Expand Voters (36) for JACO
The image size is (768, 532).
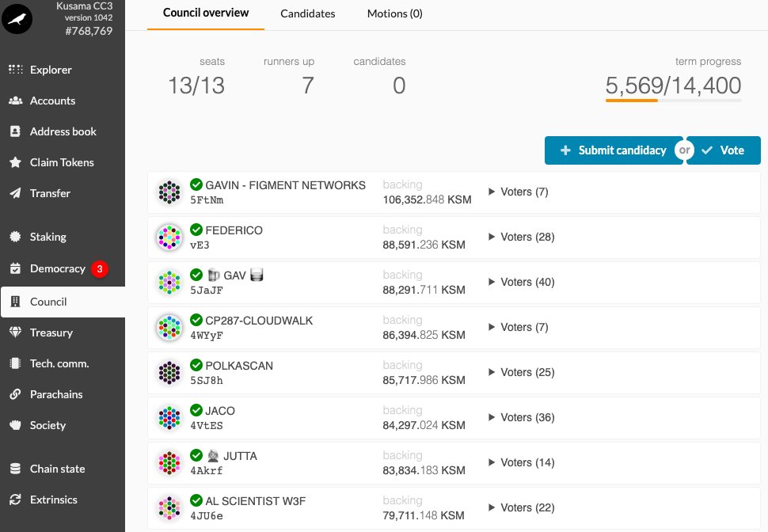coord(521,417)
